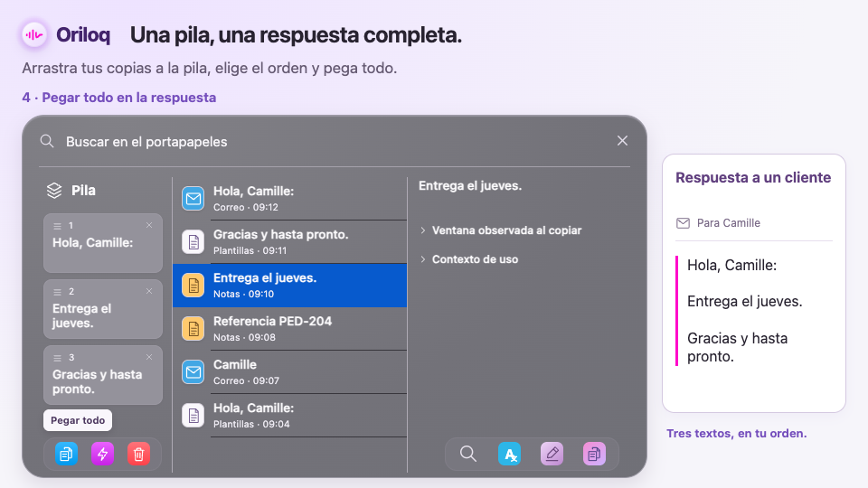Viewport: 868px width, 488px height.
Task: Click preview title 'Entrega el jueves.'
Action: (x=470, y=186)
